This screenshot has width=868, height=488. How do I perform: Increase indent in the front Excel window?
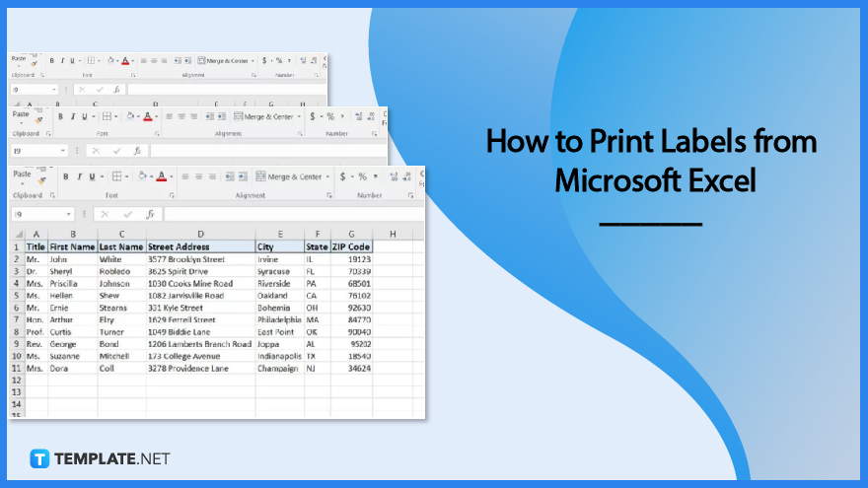pos(243,176)
